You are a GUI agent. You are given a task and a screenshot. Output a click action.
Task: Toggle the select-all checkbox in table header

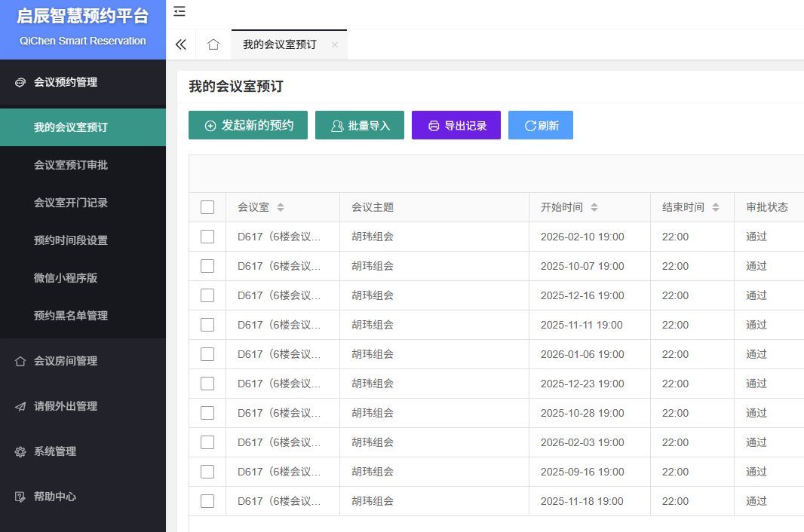tap(207, 207)
